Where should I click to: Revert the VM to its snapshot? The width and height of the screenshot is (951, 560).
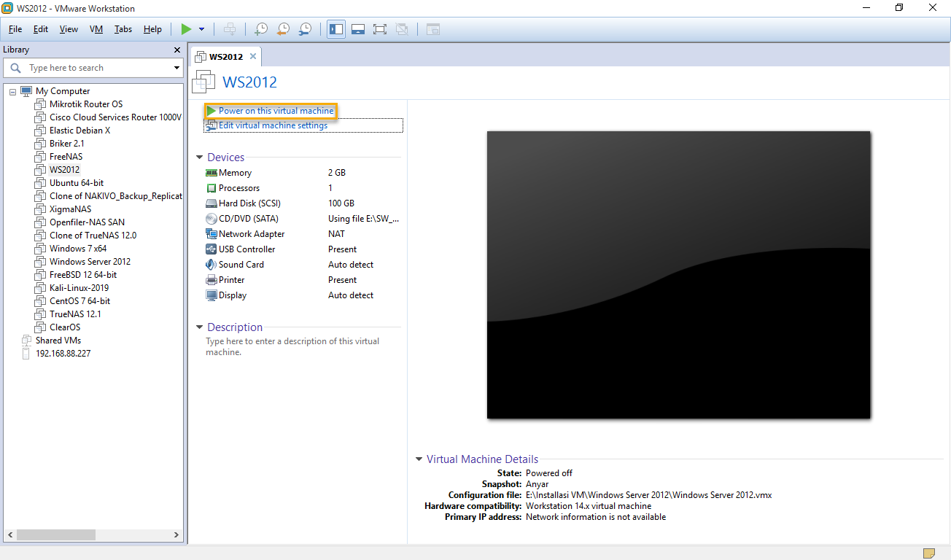click(x=283, y=29)
